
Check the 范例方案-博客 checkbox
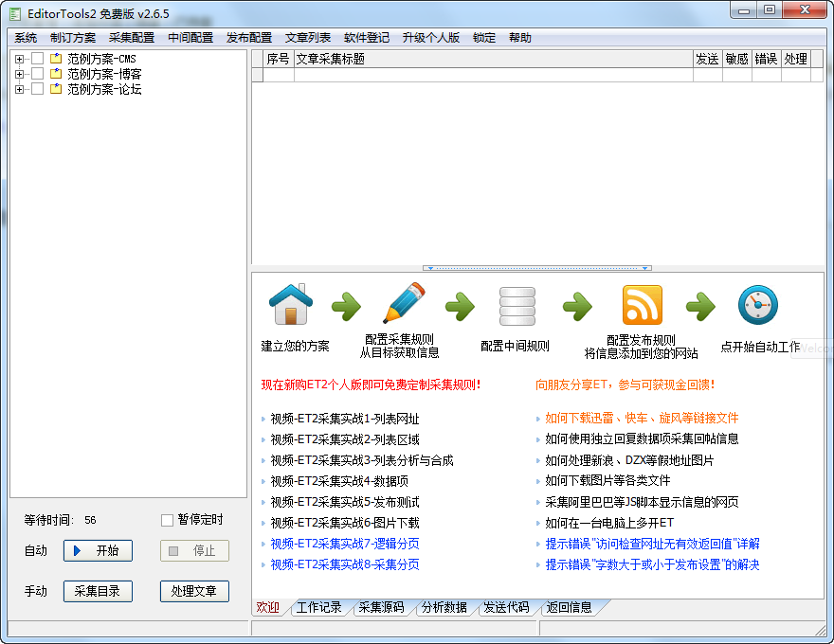click(x=37, y=73)
